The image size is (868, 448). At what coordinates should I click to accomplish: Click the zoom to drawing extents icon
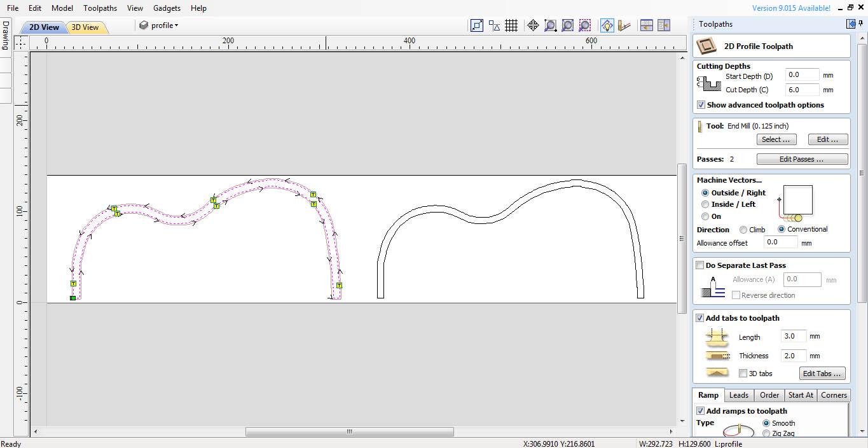568,25
